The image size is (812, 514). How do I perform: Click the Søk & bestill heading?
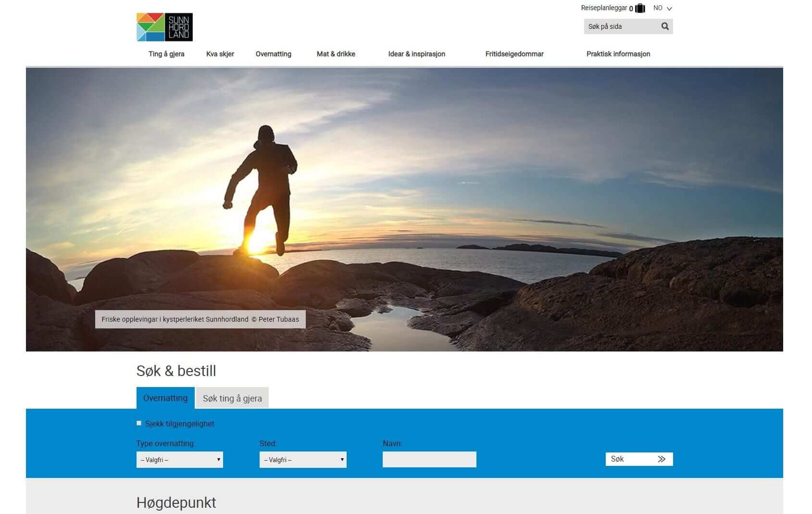(176, 371)
